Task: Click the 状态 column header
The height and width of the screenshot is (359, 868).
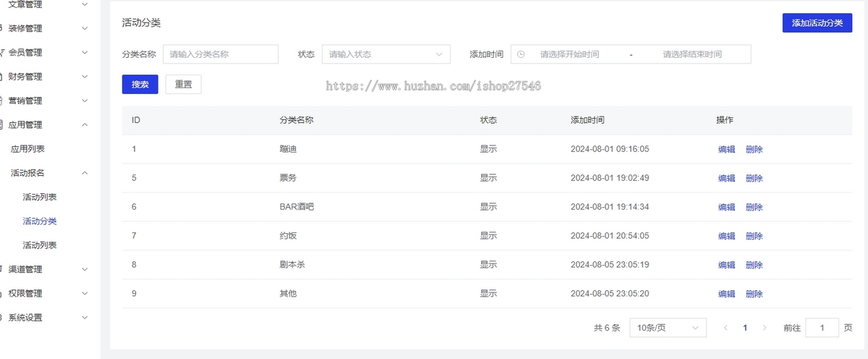Action: 488,120
